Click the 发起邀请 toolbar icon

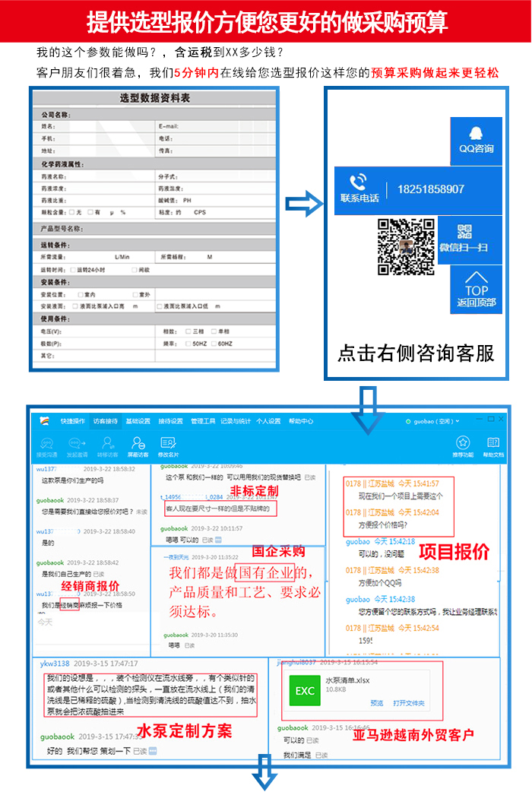[77, 443]
